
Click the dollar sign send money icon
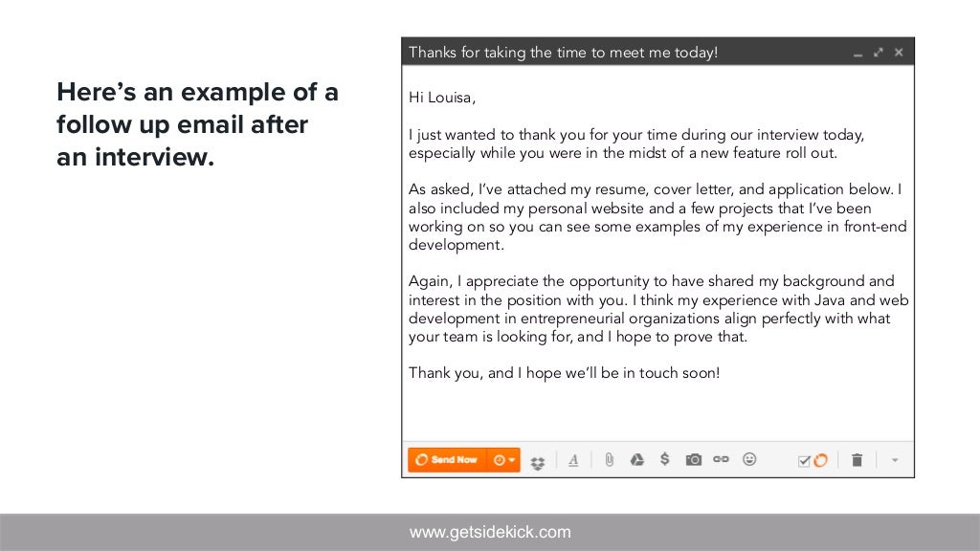click(x=664, y=459)
